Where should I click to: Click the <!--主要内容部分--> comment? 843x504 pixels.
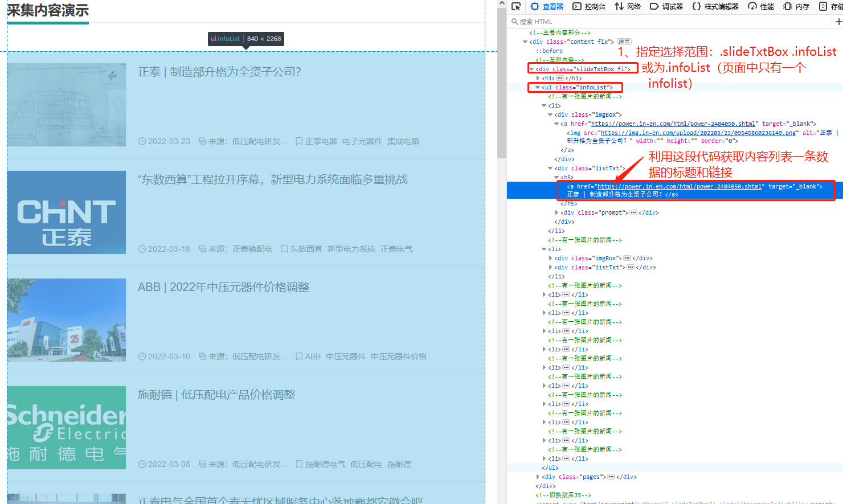tap(560, 32)
